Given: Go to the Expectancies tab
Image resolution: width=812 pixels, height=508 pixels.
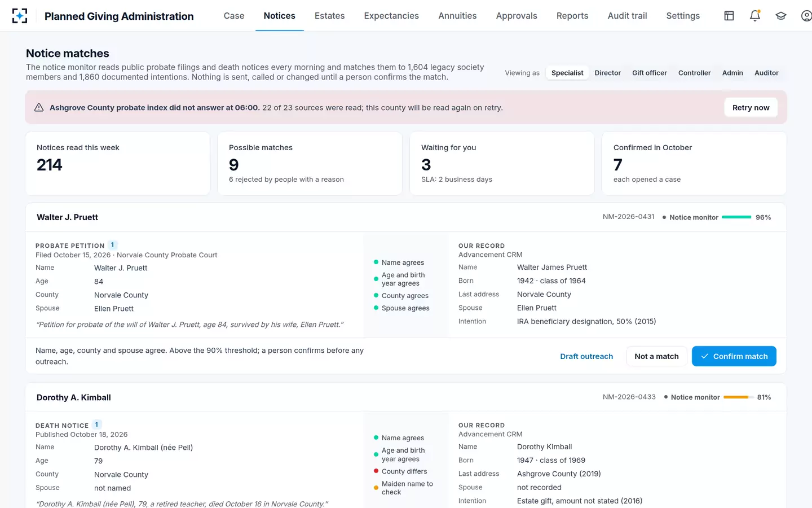Looking at the screenshot, I should tap(391, 16).
